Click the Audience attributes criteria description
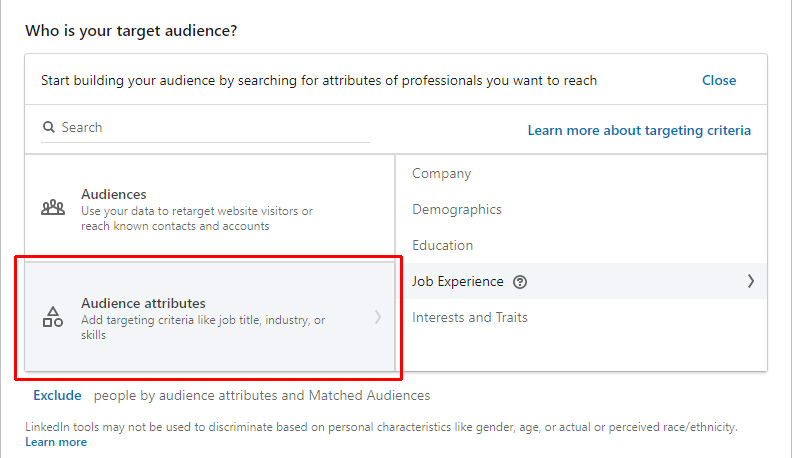Screen dimensions: 792x458 pos(203,327)
